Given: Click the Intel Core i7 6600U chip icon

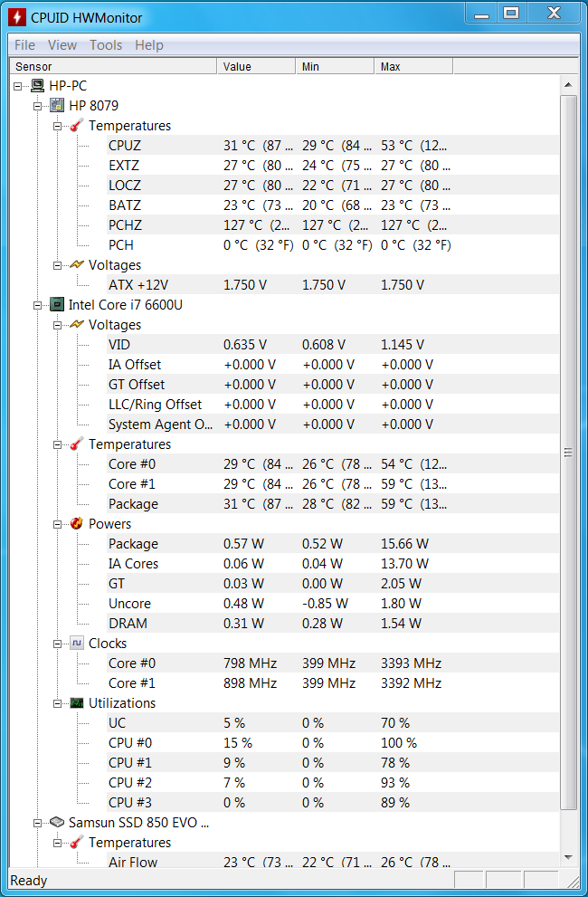Looking at the screenshot, I should coord(57,305).
